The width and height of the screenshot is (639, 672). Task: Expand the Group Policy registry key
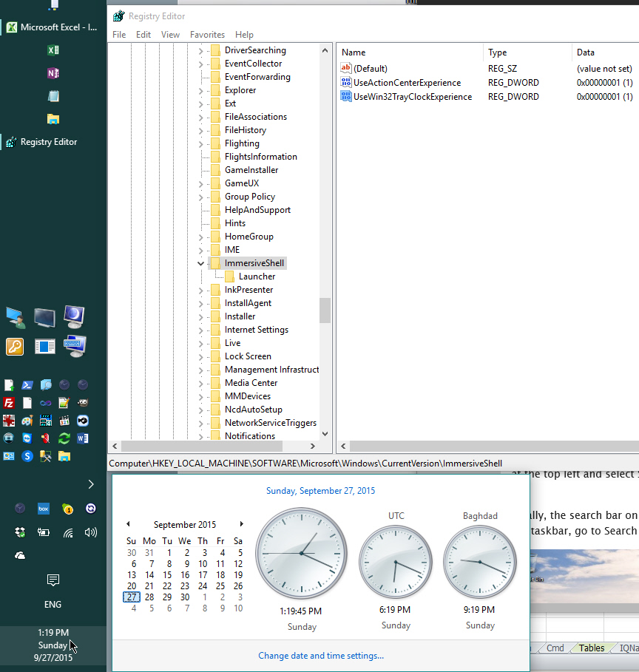click(x=201, y=197)
